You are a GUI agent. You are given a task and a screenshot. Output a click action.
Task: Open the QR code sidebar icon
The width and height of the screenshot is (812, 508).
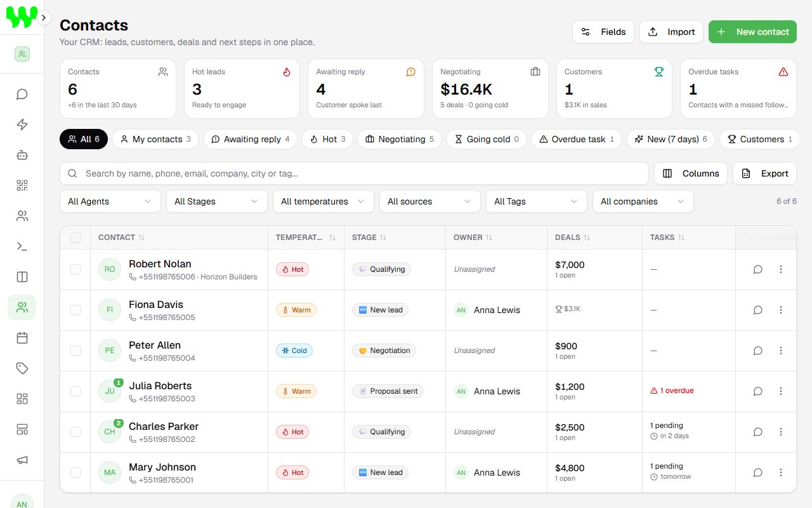[22, 185]
